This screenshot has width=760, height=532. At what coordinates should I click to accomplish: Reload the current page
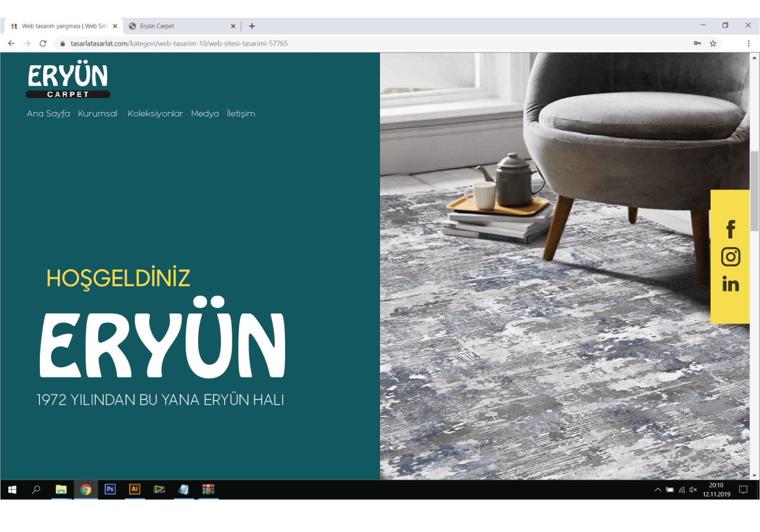tap(43, 44)
